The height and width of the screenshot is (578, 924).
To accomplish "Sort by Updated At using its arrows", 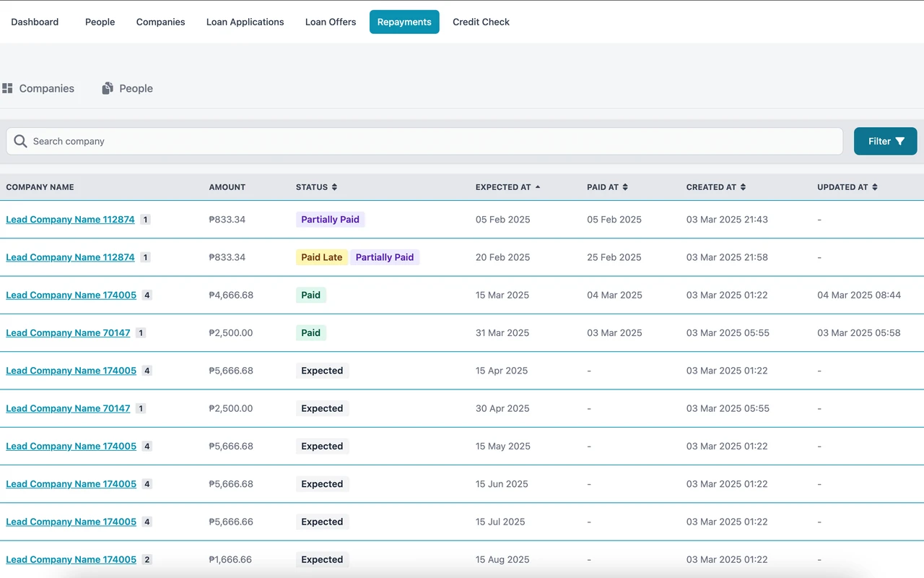I will (875, 187).
